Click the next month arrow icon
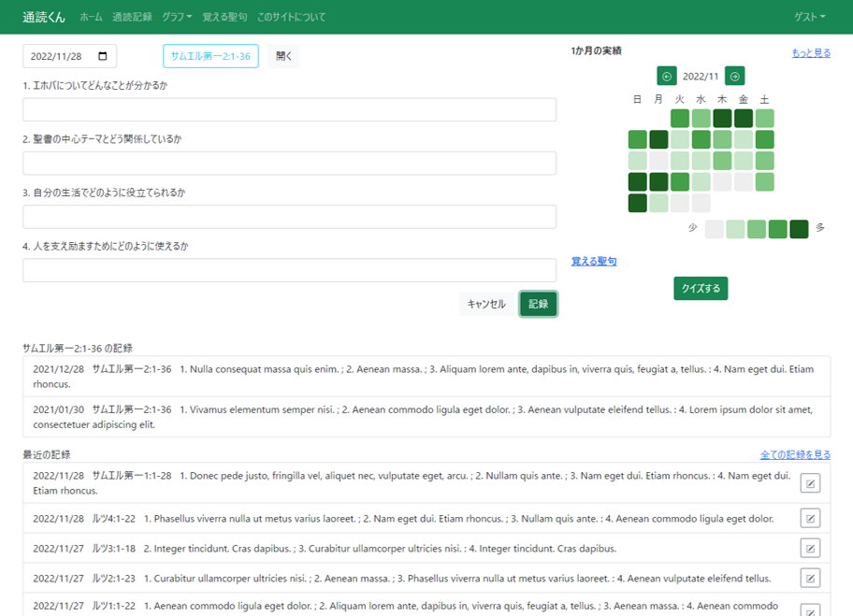Image resolution: width=853 pixels, height=616 pixels. [x=734, y=77]
